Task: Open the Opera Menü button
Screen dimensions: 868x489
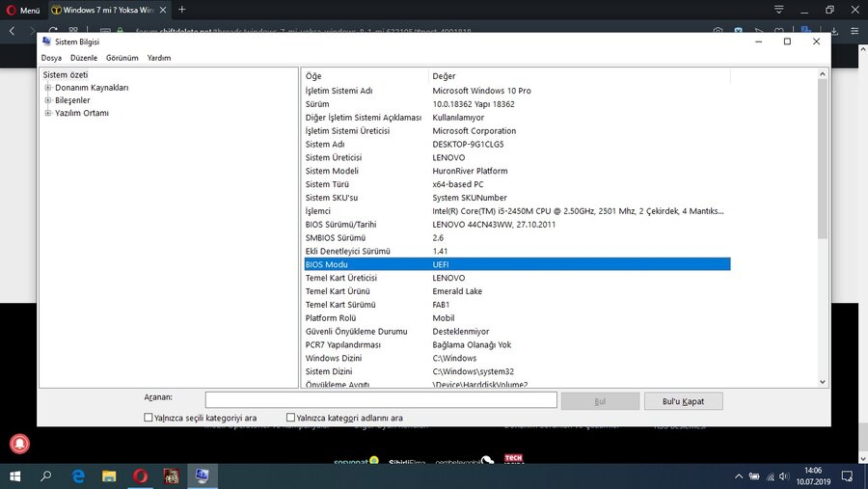Action: pos(23,10)
